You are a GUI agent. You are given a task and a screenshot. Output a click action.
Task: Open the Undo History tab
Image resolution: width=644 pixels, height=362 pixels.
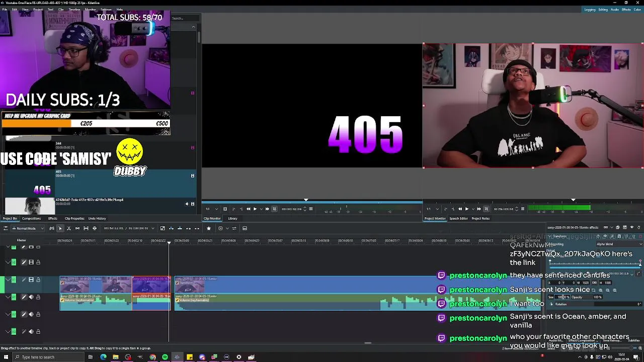97,218
